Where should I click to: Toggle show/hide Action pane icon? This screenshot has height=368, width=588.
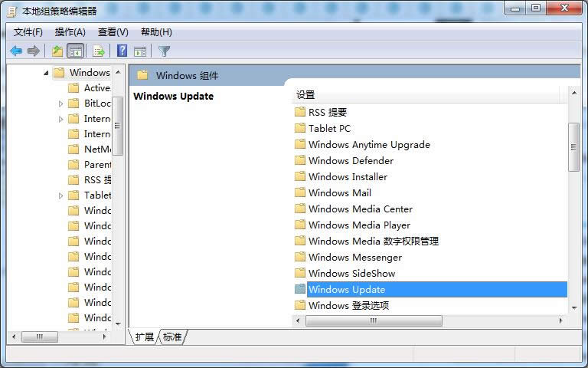140,51
